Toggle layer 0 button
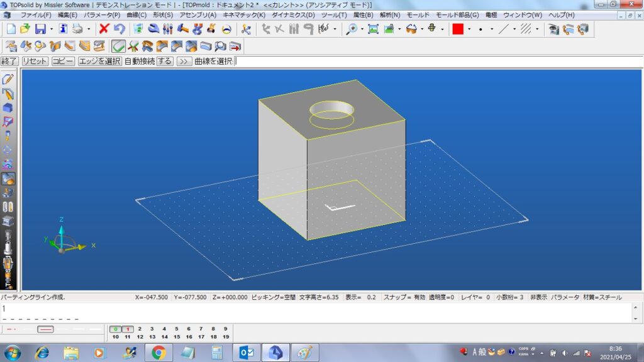Screen dimensions: 644x362 pyautogui.click(x=116, y=329)
